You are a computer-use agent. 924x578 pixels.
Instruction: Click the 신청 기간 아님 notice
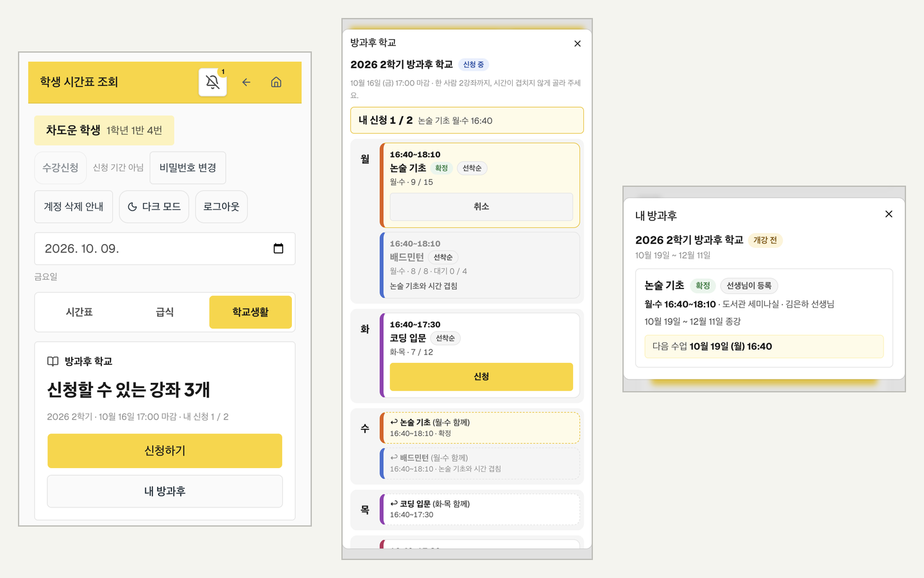click(118, 168)
